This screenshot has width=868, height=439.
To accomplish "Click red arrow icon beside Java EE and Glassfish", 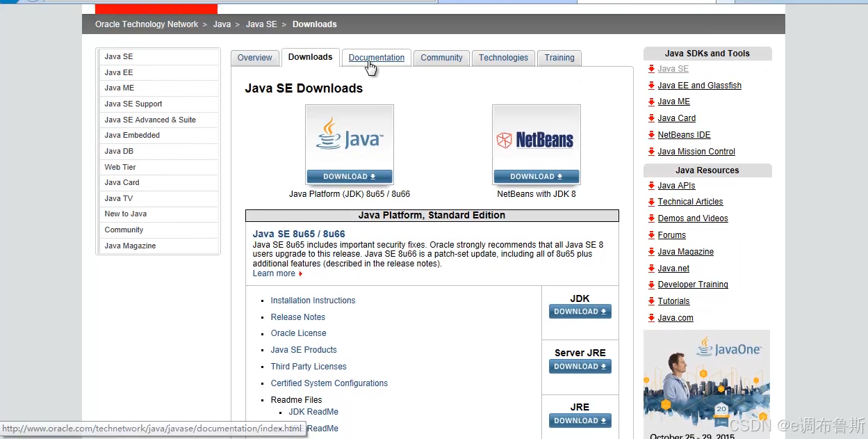I will point(651,86).
